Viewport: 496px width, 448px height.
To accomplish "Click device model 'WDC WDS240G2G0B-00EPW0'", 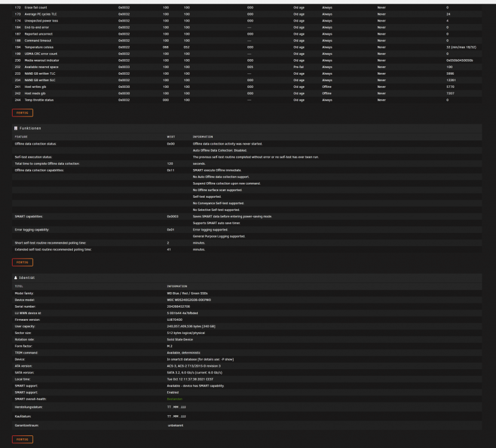I will coord(189,300).
